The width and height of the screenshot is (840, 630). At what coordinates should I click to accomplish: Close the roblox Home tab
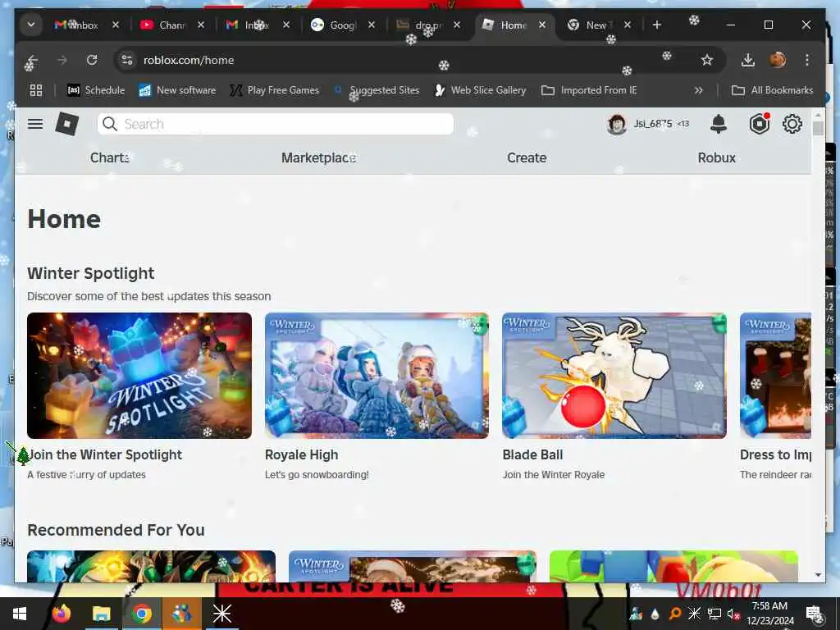point(542,25)
